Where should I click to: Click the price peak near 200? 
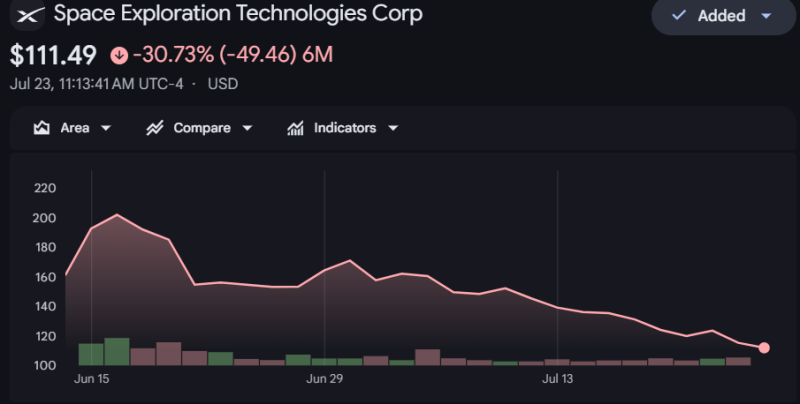(x=117, y=215)
